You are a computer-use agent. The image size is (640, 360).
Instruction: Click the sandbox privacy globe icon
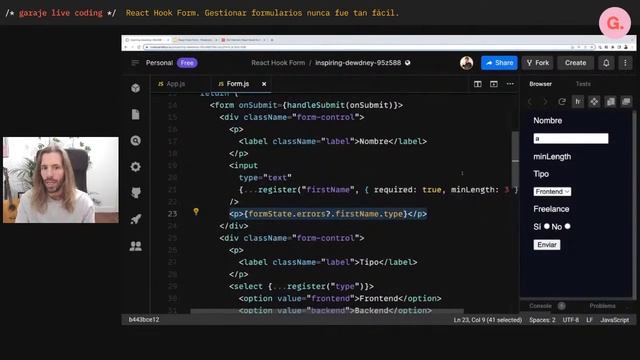[407, 63]
